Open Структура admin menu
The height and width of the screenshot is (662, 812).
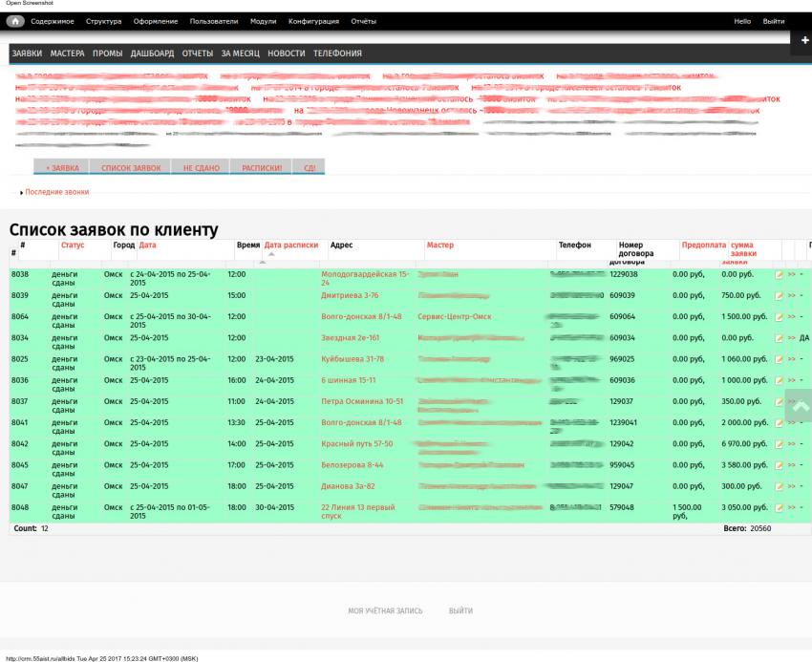103,21
